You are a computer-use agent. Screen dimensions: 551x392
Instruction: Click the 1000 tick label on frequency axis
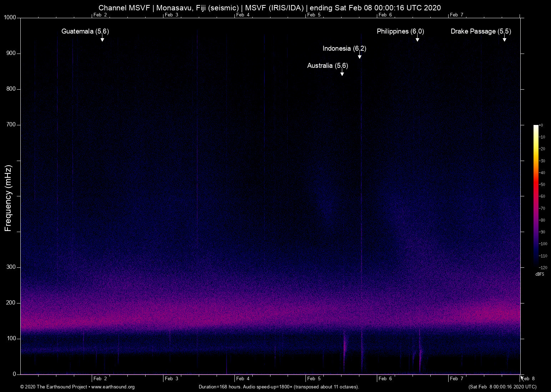10,17
